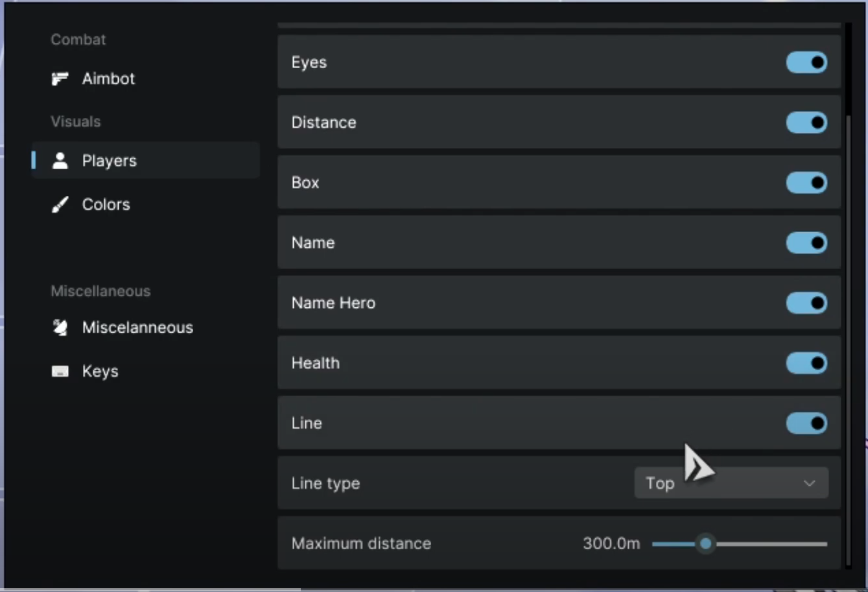Click the Maximum distance slider handle
868x592 pixels.
(x=706, y=543)
